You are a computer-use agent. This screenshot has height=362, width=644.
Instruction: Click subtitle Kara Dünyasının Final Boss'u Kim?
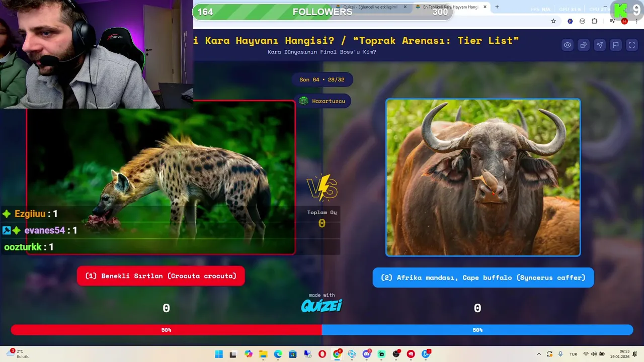pos(322,52)
